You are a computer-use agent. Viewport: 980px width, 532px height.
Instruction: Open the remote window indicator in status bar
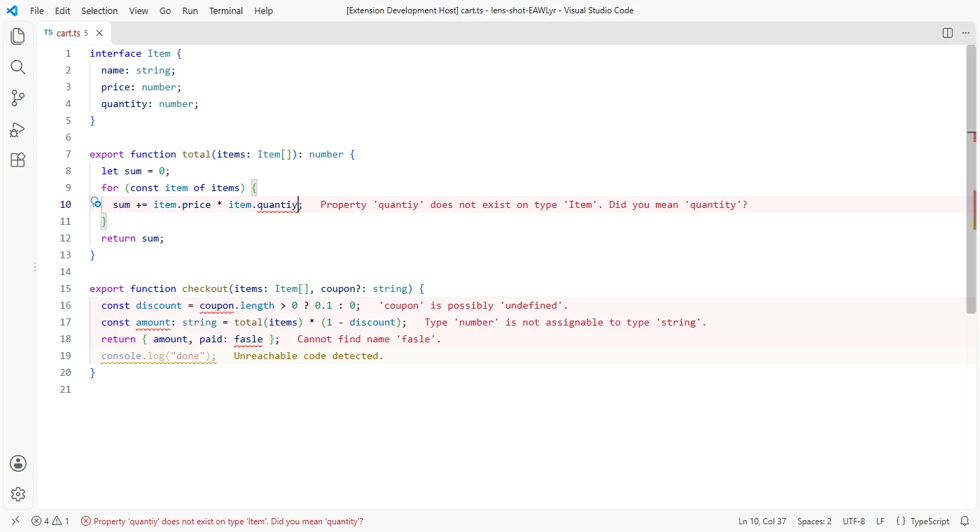[15, 521]
